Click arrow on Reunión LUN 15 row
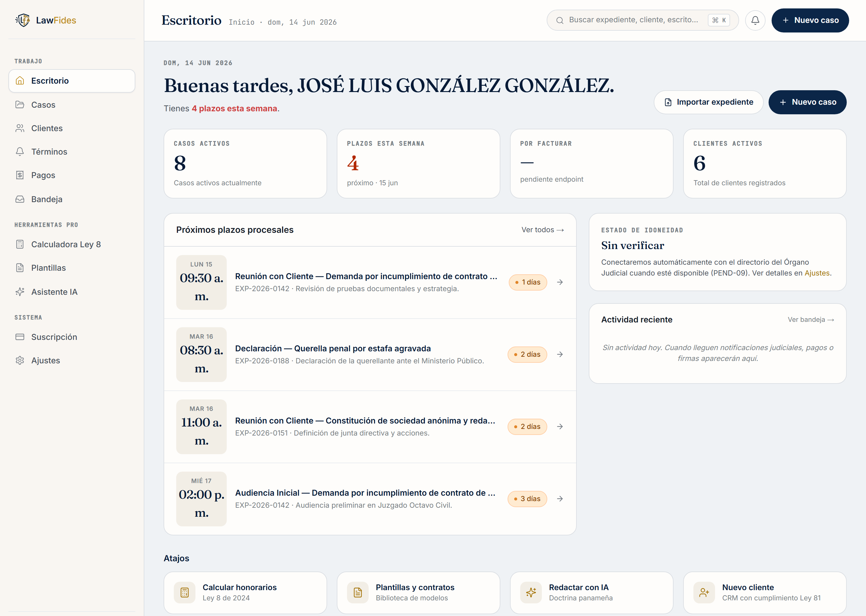Viewport: 866px width, 616px height. click(560, 282)
